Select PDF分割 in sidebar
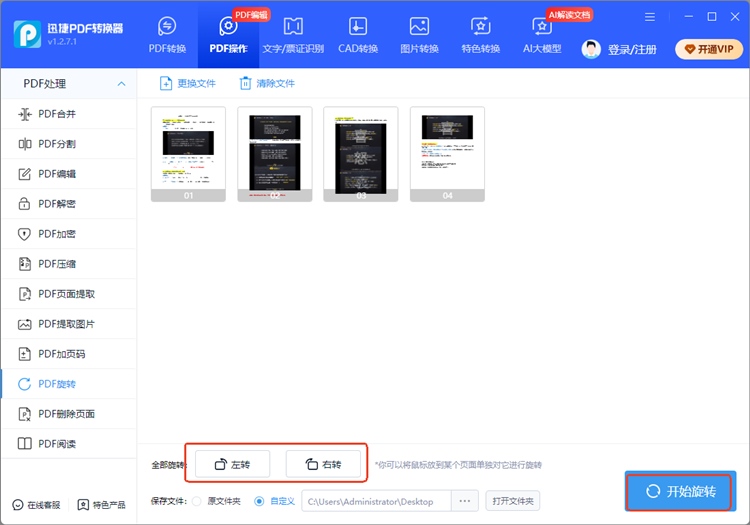750x525 pixels. [69, 144]
